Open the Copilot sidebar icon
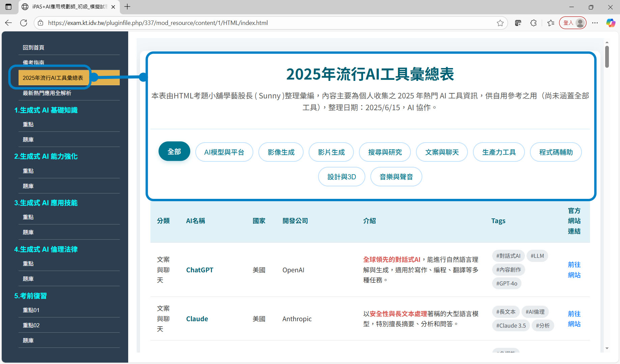620x364 pixels. pyautogui.click(x=611, y=23)
